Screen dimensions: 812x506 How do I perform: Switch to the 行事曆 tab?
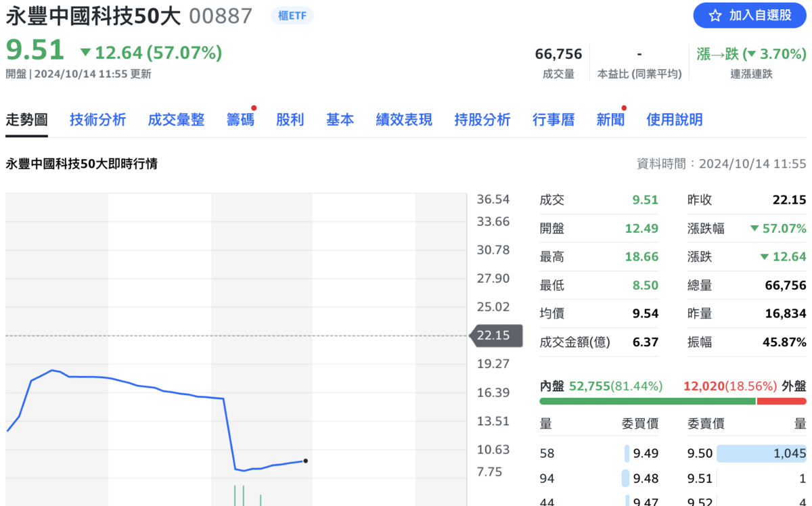[x=554, y=119]
